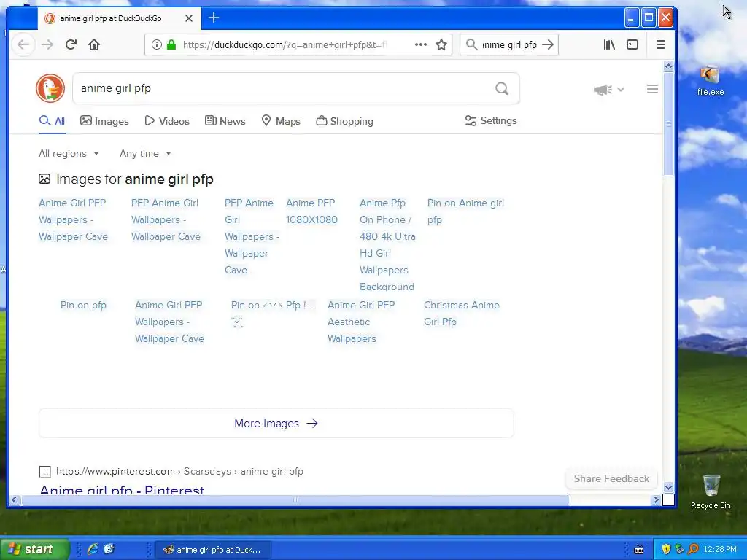Switch to the Maps tab
Image resolution: width=747 pixels, height=560 pixels.
click(x=281, y=121)
